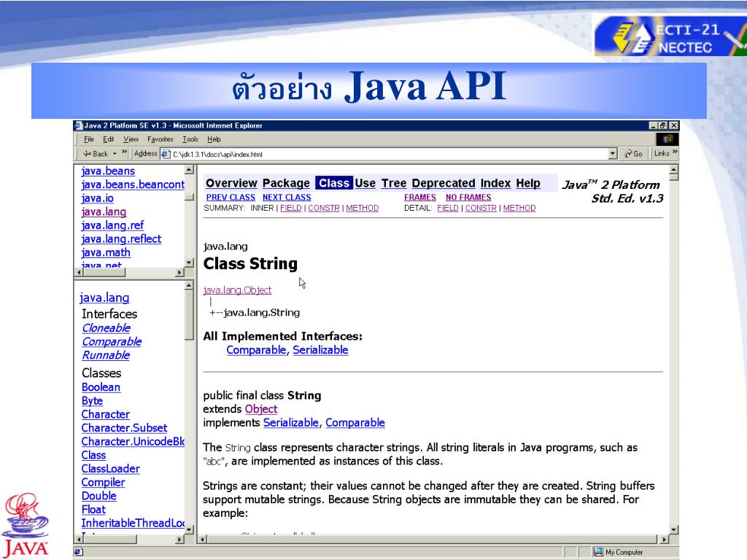The width and height of the screenshot is (747, 560).
Task: Open the Help link in Javadoc navbar
Action: [528, 183]
